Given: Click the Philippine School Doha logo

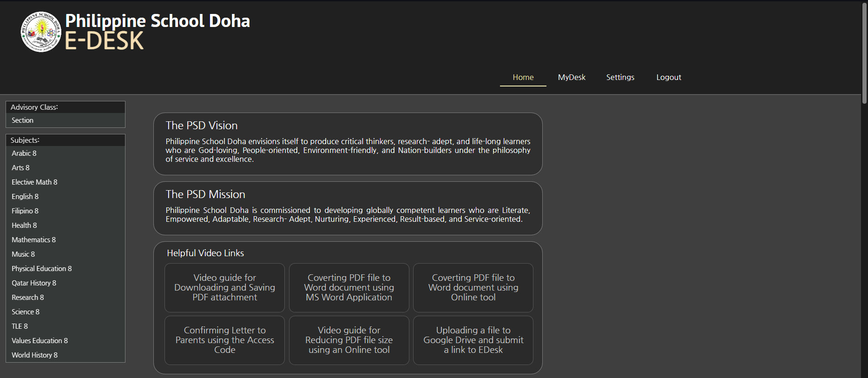Looking at the screenshot, I should tap(41, 32).
